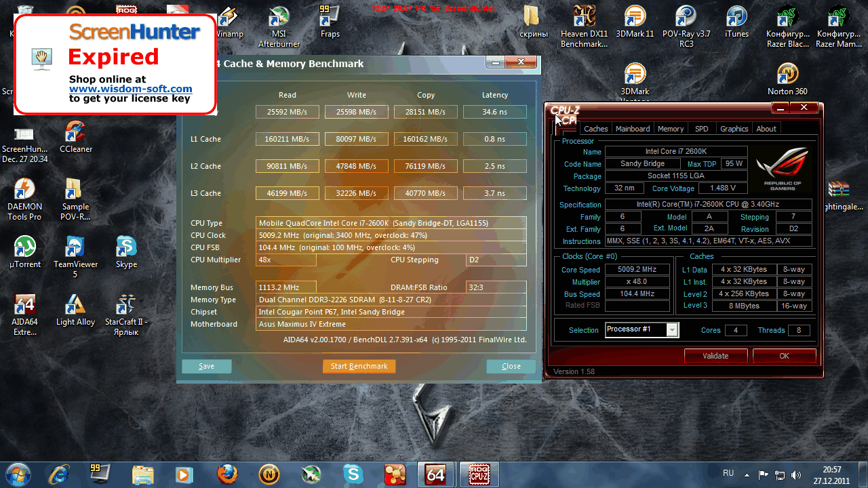Open the Norton 360 desktop icon

[787, 74]
